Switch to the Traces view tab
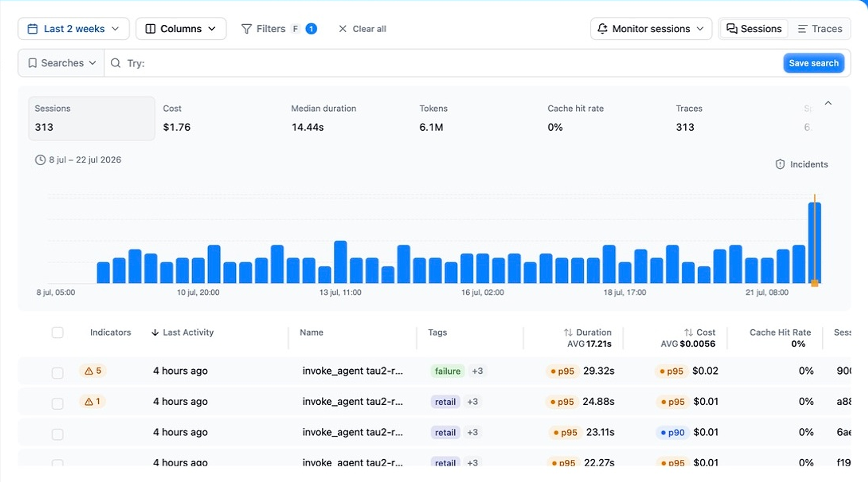Screen dimensions: 868x482 pos(820,29)
